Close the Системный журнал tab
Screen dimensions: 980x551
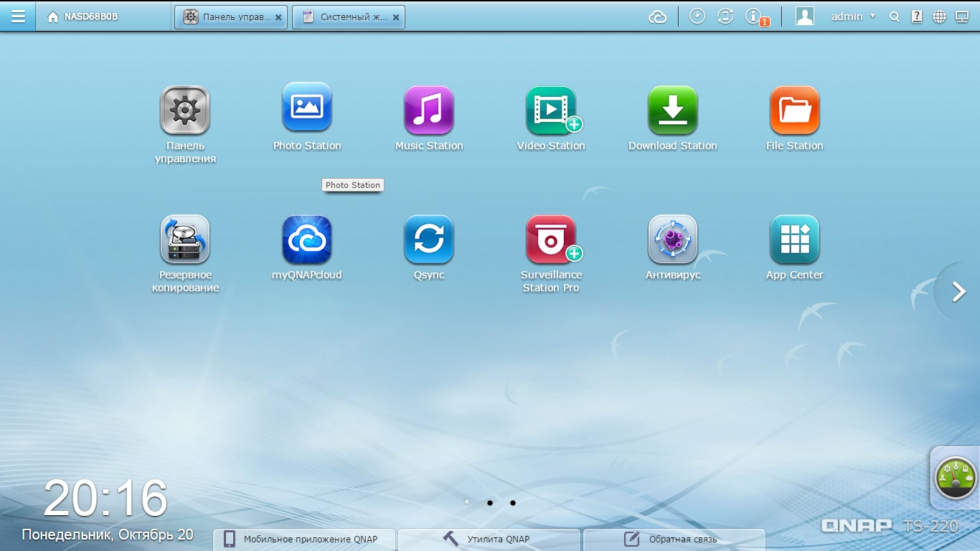click(x=396, y=17)
